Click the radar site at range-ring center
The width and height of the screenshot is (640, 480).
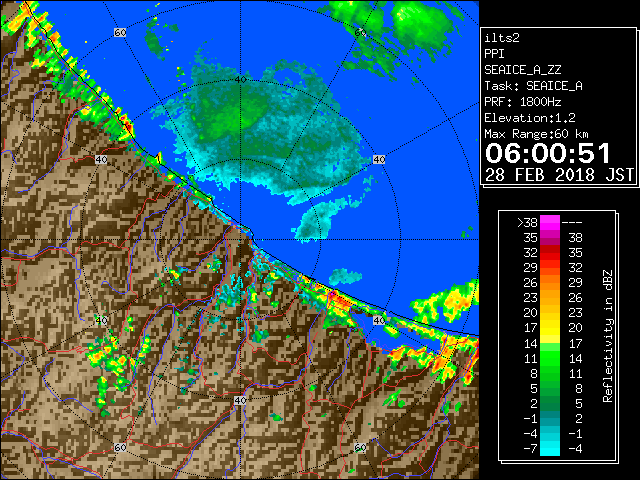240,240
